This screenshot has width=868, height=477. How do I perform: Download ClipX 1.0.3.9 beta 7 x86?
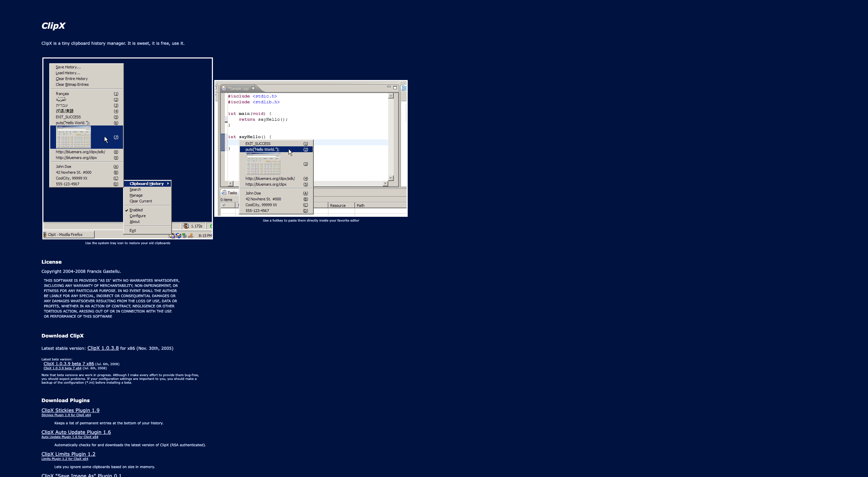pos(69,364)
